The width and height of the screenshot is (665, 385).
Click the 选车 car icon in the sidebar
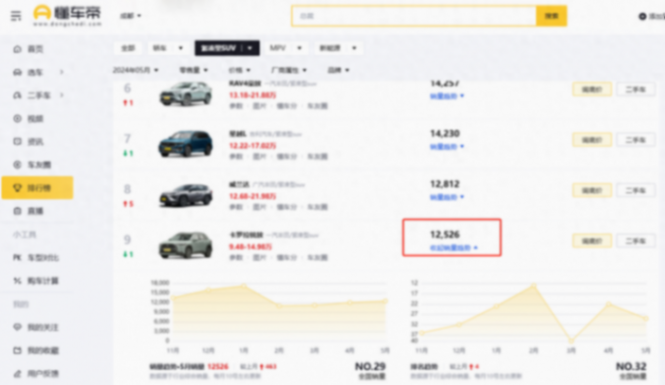[17, 73]
